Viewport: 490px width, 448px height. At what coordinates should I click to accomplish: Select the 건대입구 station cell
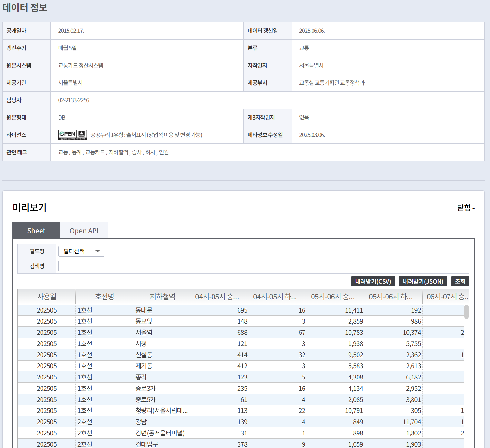point(162,444)
